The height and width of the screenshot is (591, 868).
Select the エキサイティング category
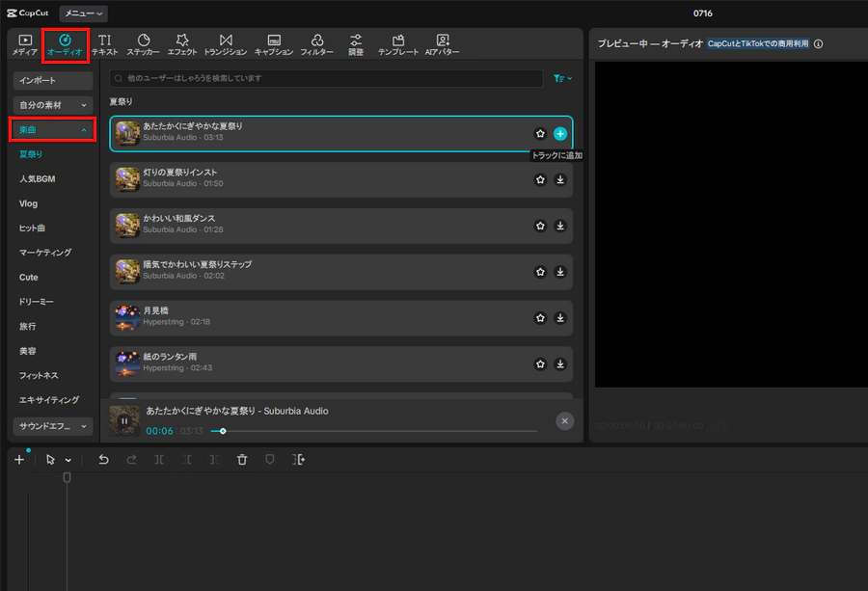click(49, 399)
